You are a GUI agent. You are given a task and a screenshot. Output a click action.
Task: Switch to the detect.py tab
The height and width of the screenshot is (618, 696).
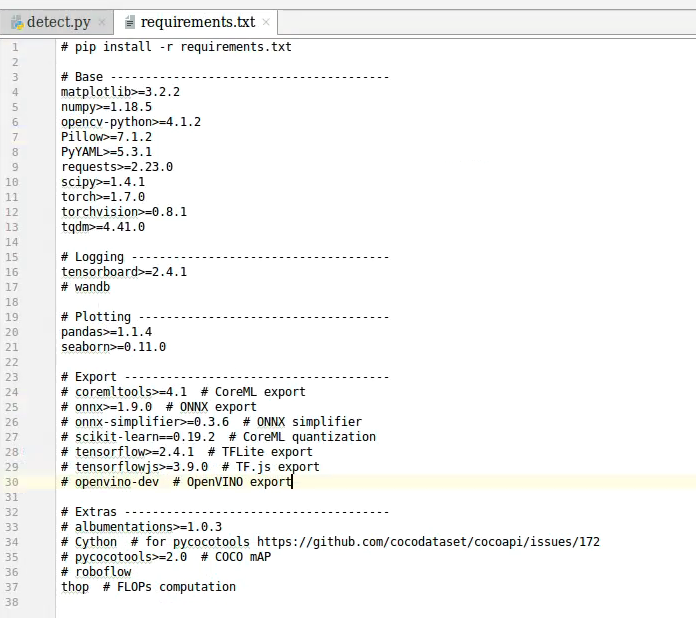point(58,22)
